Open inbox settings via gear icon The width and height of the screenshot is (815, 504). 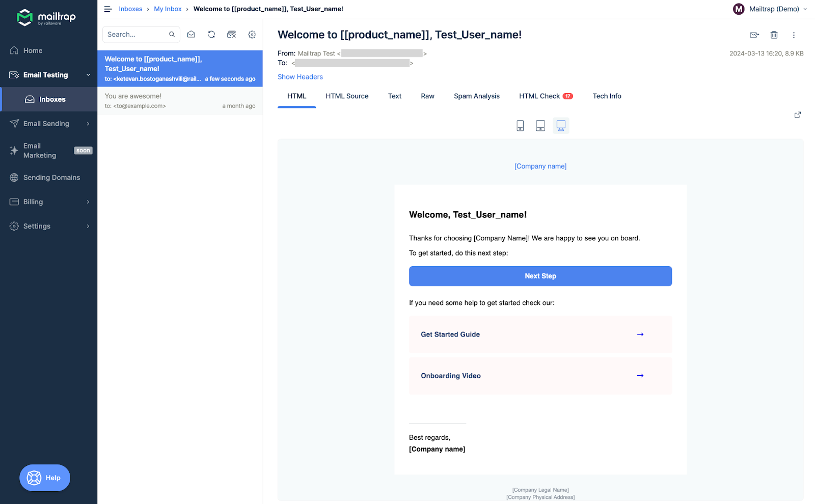click(252, 34)
